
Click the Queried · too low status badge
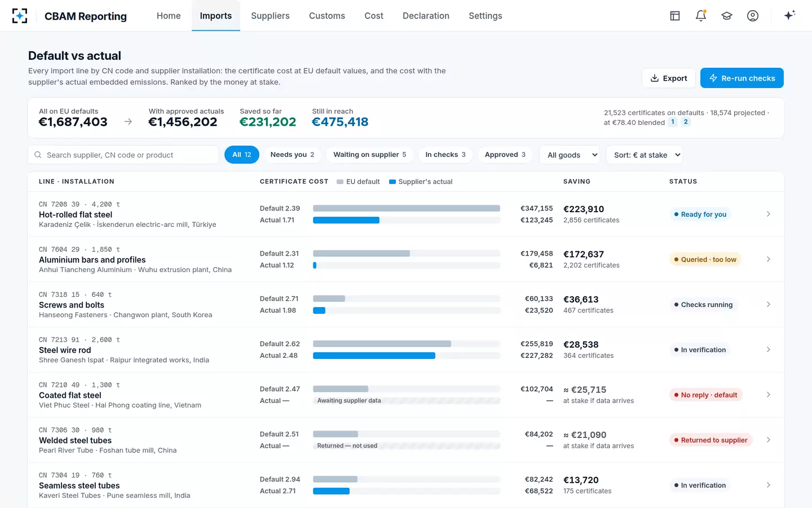pyautogui.click(x=705, y=259)
